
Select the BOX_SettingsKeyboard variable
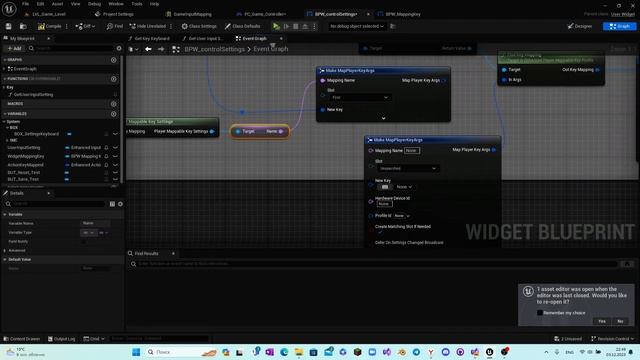point(36,133)
